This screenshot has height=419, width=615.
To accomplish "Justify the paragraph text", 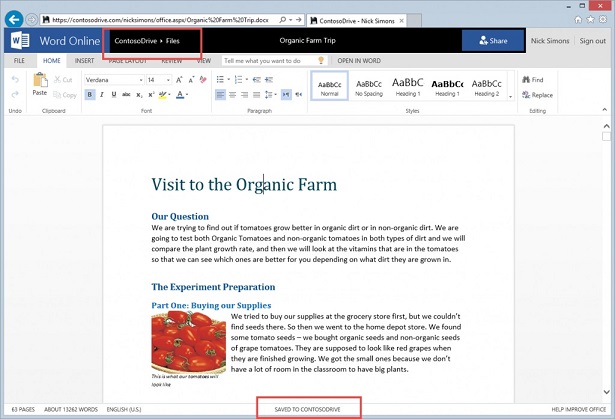I will coord(257,95).
